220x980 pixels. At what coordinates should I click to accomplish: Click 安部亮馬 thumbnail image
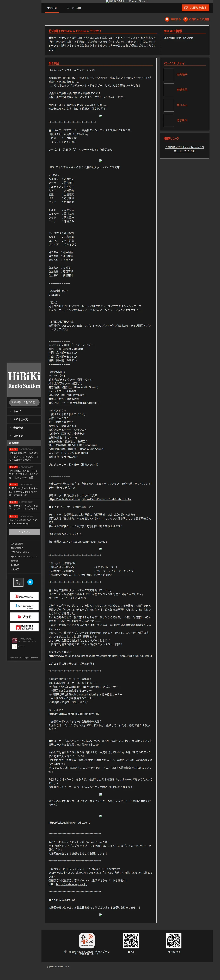(169, 90)
